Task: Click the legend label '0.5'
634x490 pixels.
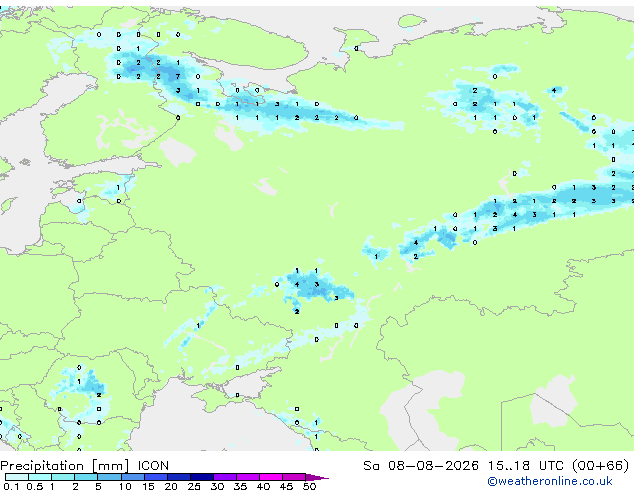Action: (35, 486)
